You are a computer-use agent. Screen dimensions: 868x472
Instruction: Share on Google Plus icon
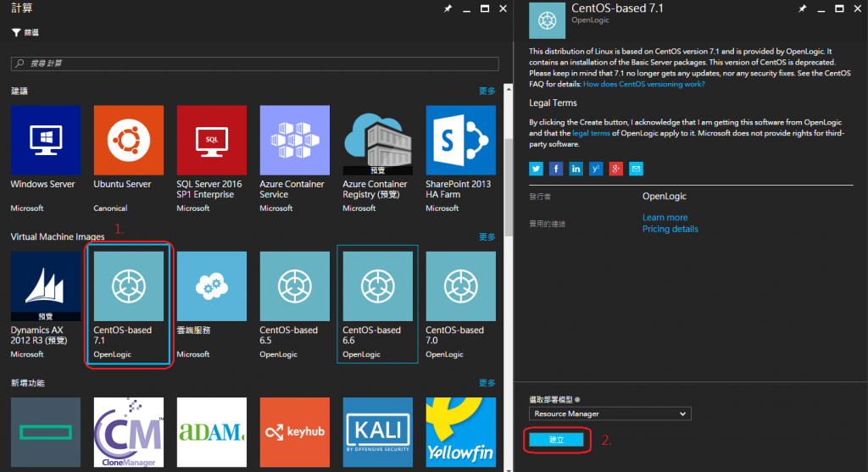click(615, 169)
